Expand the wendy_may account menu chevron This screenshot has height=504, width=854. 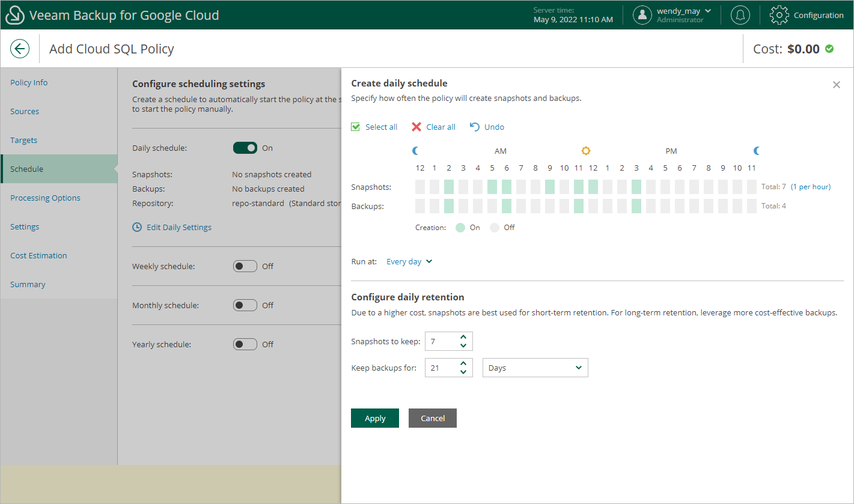(x=708, y=11)
